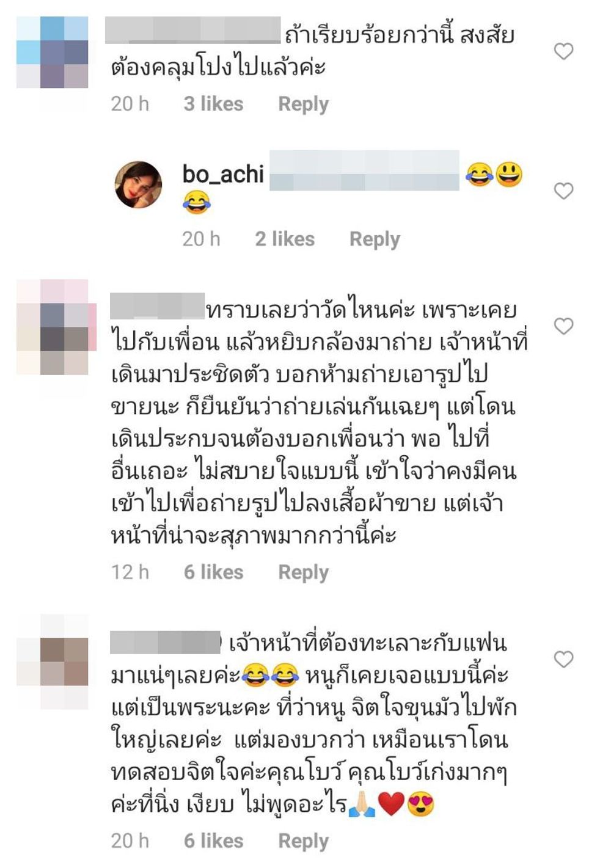View the 3 likes on the top comment

click(213, 104)
